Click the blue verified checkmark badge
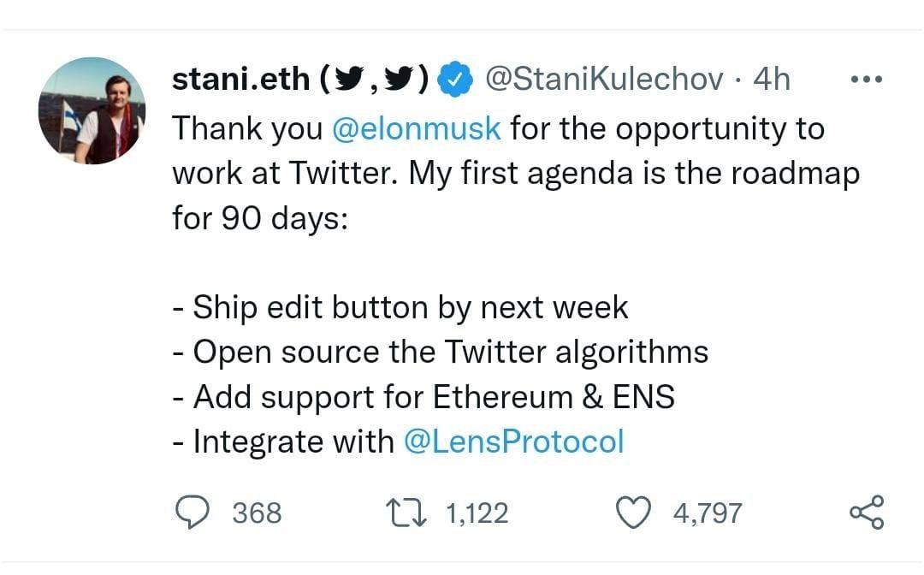The image size is (924, 575). pyautogui.click(x=454, y=80)
